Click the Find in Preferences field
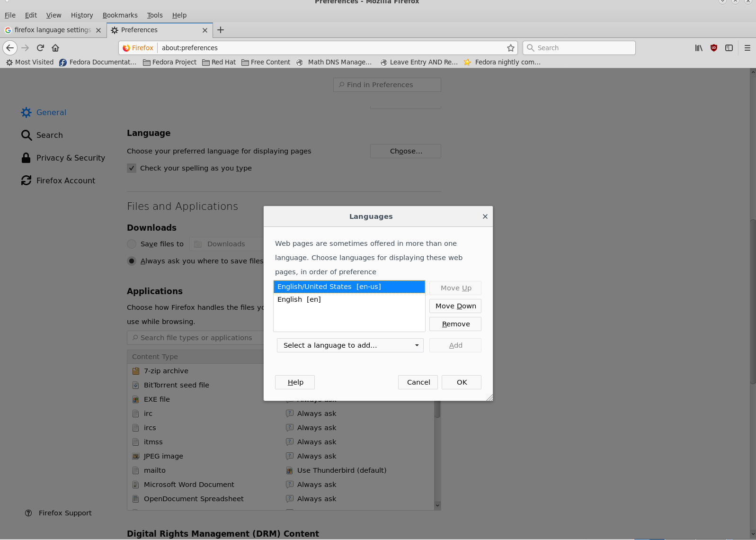756x540 pixels. tap(387, 85)
